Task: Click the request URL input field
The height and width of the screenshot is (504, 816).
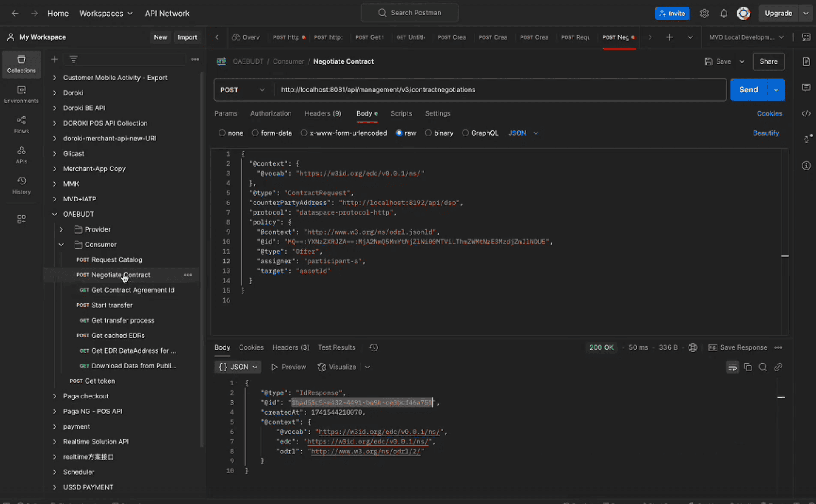Action: click(500, 90)
